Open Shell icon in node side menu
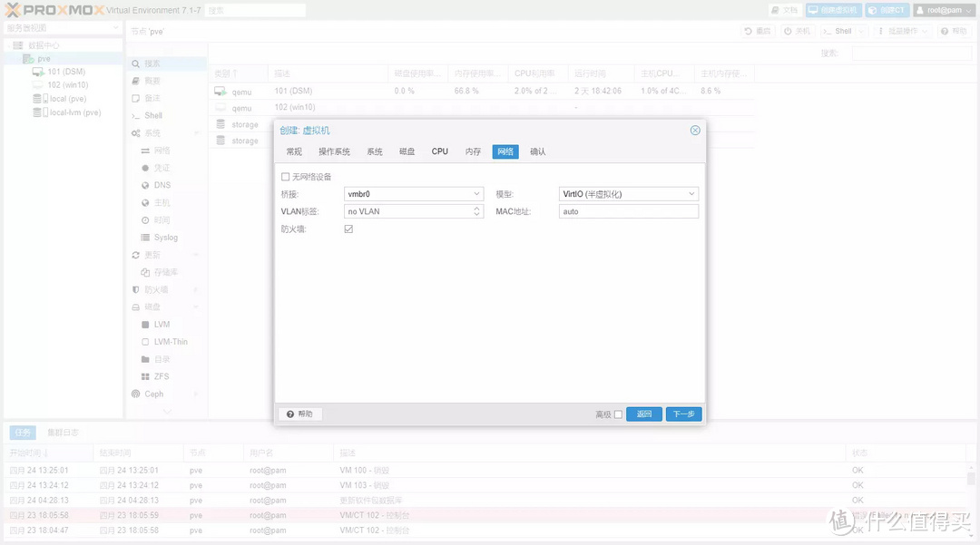 pyautogui.click(x=135, y=116)
